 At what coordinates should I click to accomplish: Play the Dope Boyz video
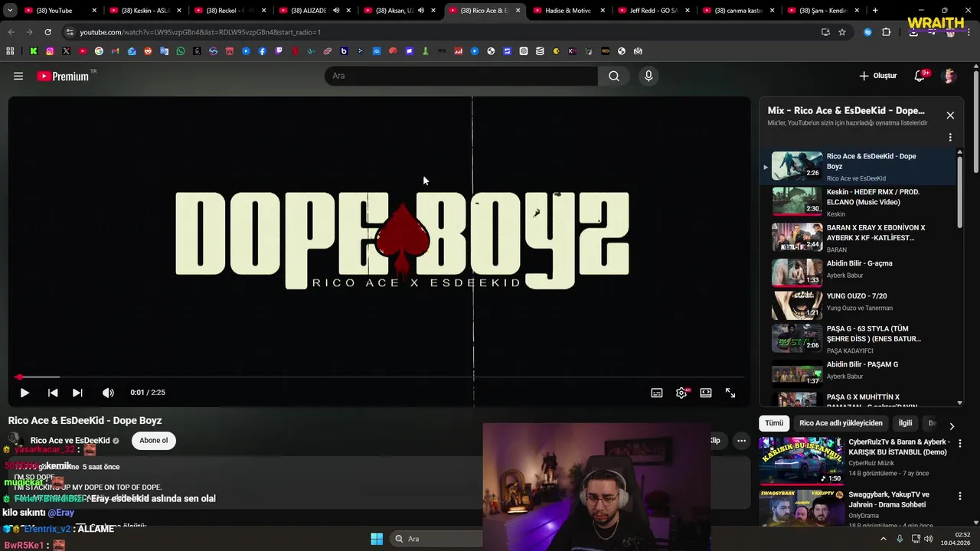tap(24, 393)
